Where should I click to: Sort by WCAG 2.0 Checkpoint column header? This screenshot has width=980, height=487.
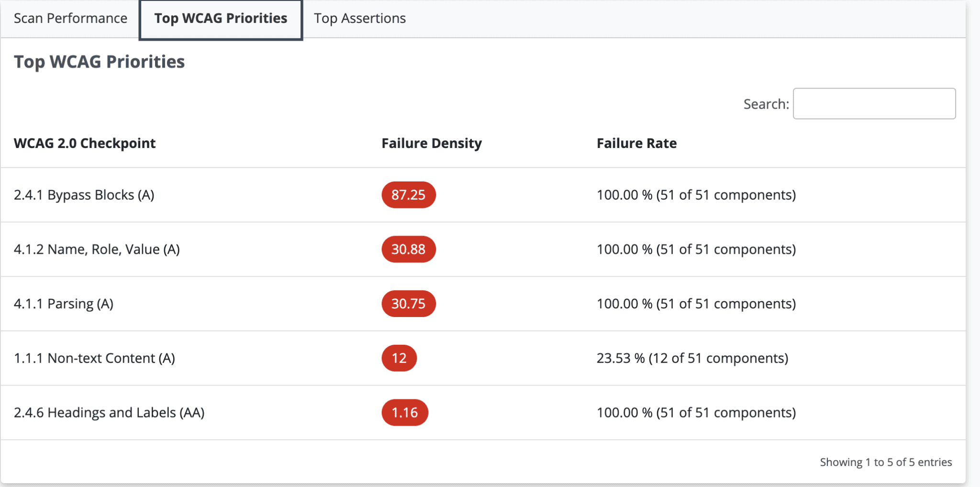click(85, 143)
